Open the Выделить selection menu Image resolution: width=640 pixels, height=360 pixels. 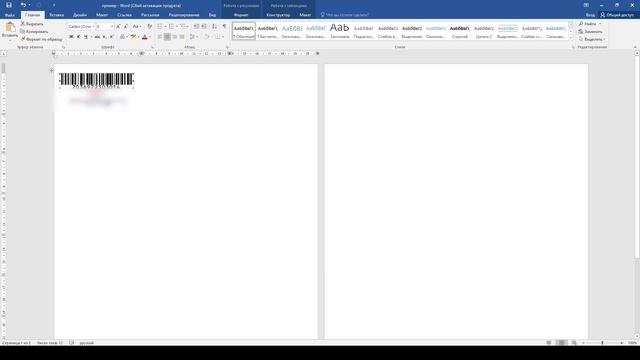[x=592, y=39]
